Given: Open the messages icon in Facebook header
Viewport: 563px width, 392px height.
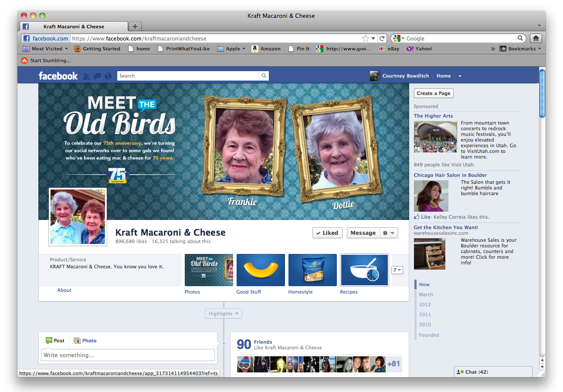Looking at the screenshot, I should tap(97, 76).
